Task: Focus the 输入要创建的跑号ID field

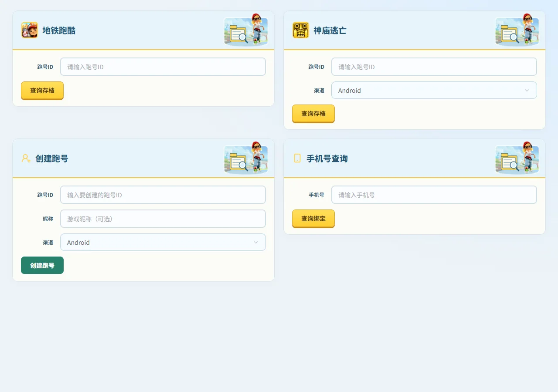Action: coord(163,195)
